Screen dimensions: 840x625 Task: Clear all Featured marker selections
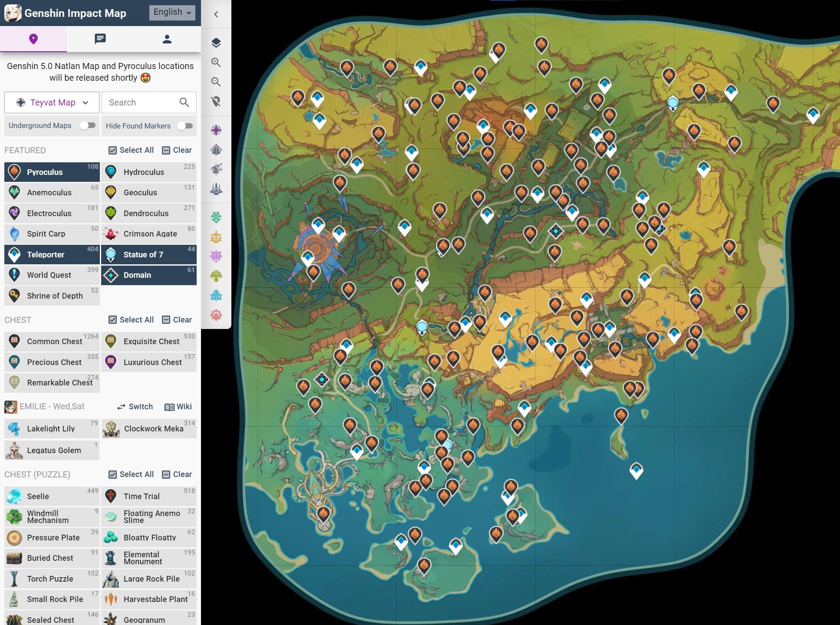tap(177, 150)
